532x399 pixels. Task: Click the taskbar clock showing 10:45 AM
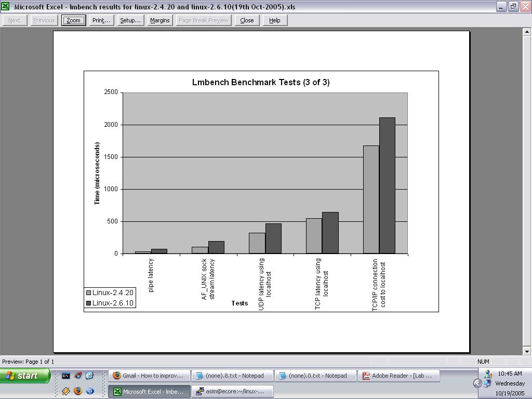coord(510,374)
